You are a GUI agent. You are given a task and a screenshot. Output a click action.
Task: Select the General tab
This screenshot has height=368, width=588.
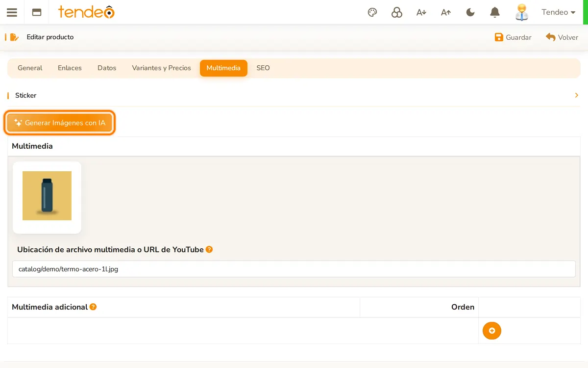click(x=30, y=68)
